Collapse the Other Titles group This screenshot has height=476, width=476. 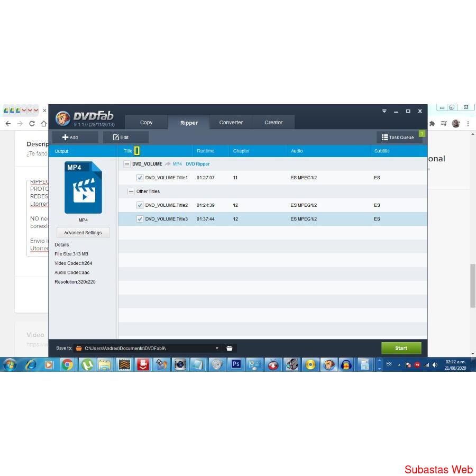[131, 191]
